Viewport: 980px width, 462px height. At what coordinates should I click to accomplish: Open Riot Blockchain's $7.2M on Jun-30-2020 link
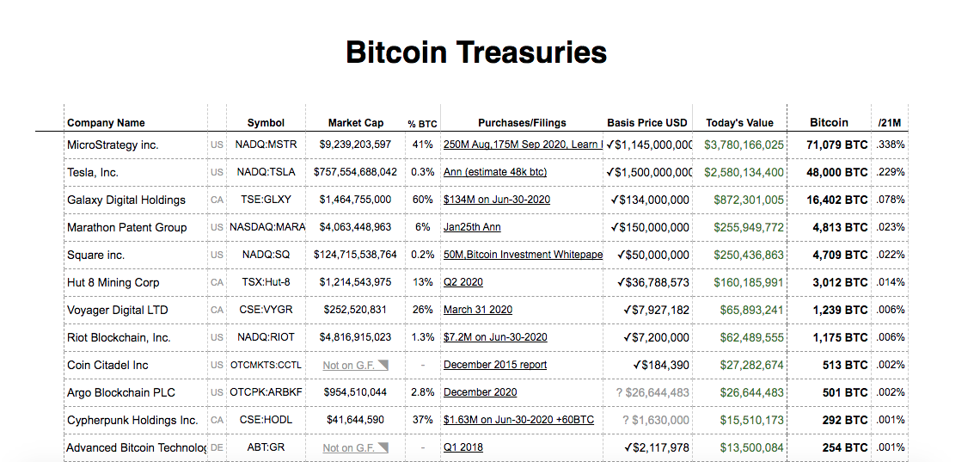[x=495, y=337]
